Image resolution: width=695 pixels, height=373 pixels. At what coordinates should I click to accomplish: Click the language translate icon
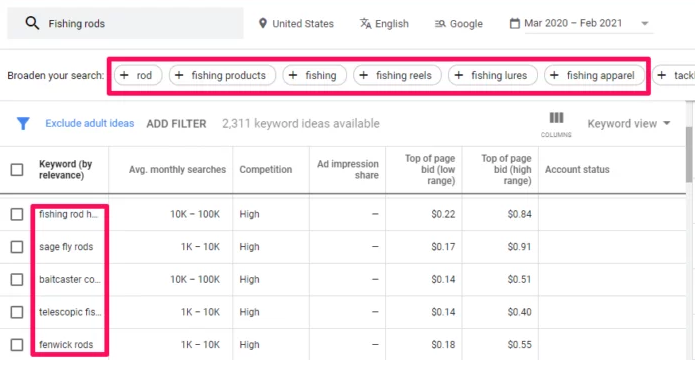pyautogui.click(x=365, y=23)
